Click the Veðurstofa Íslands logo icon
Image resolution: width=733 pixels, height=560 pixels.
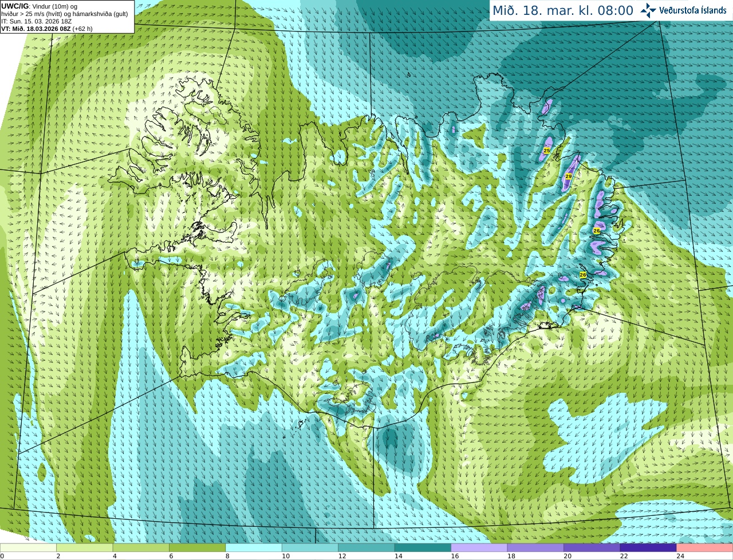[x=648, y=10]
